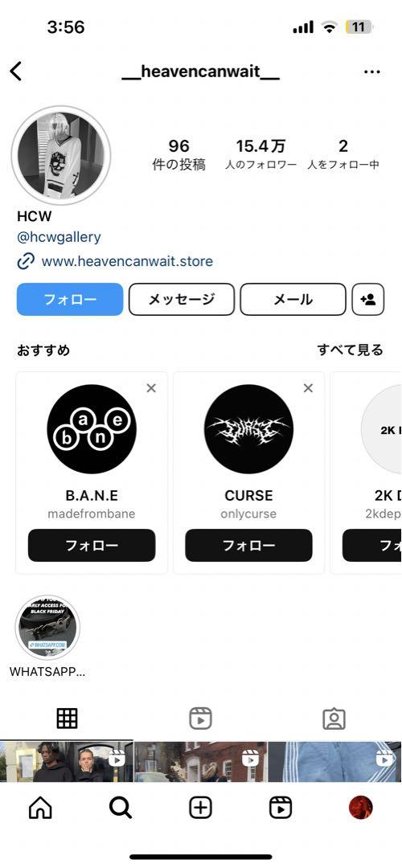402x868 pixels.
Task: Open the Search magnifier in bottom bar
Action: [120, 809]
